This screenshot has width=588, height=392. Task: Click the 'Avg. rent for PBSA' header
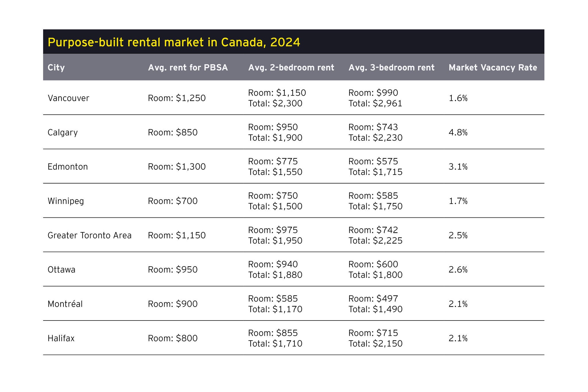tap(188, 67)
